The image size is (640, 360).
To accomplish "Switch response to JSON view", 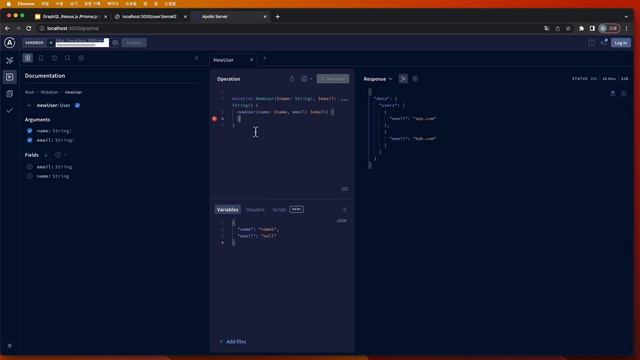I will pyautogui.click(x=403, y=79).
